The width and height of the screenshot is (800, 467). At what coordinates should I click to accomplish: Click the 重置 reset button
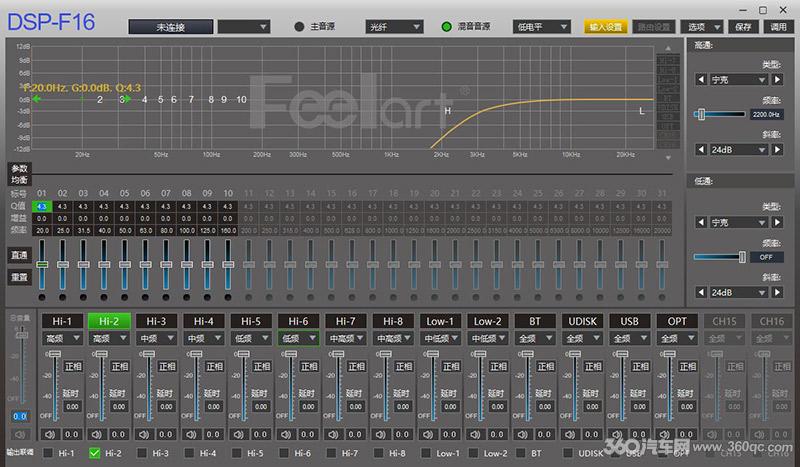click(x=19, y=277)
